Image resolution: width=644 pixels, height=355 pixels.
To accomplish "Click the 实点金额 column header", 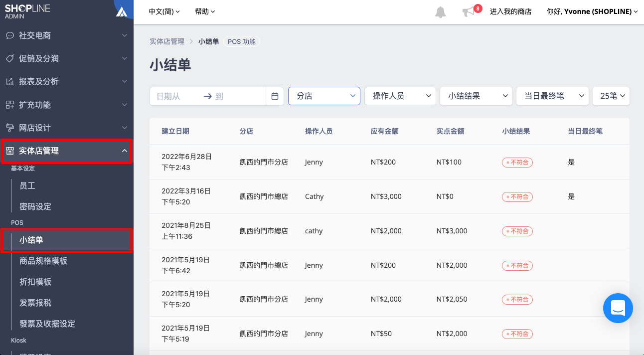I will [x=451, y=131].
